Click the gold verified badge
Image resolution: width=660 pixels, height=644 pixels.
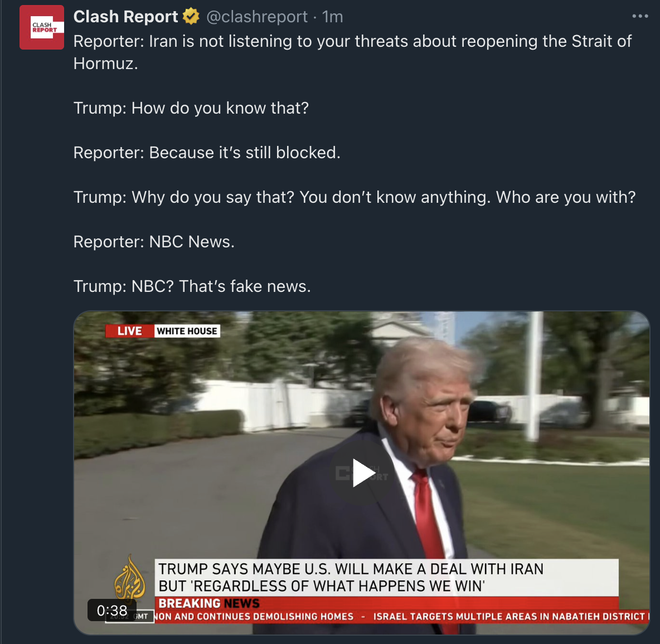click(191, 17)
